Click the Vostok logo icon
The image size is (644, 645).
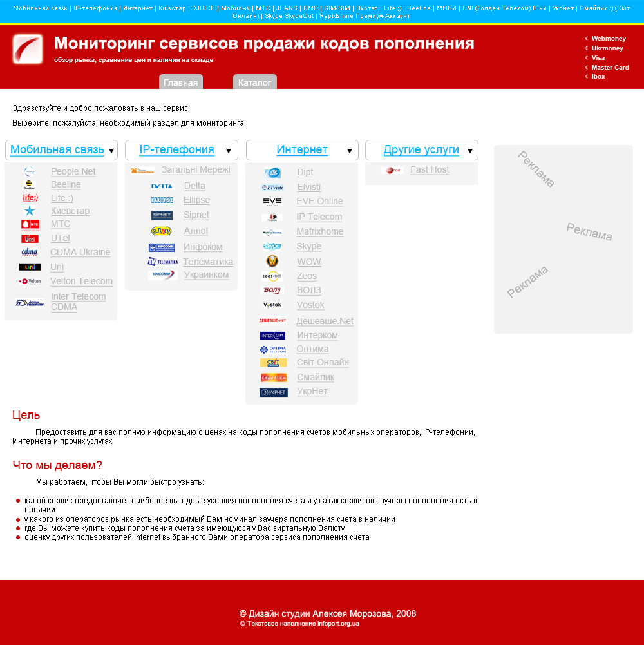click(x=272, y=305)
